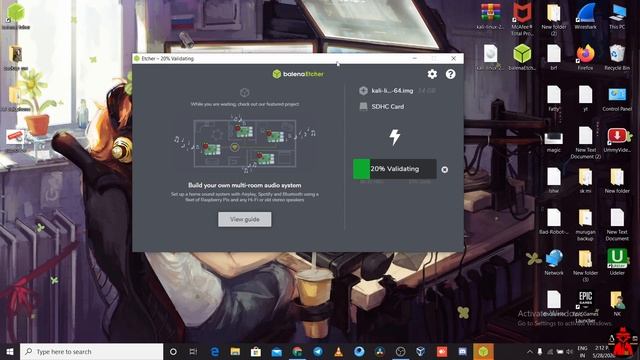Click the SD card icon beside SDHC Card
The height and width of the screenshot is (360, 640).
(x=363, y=107)
